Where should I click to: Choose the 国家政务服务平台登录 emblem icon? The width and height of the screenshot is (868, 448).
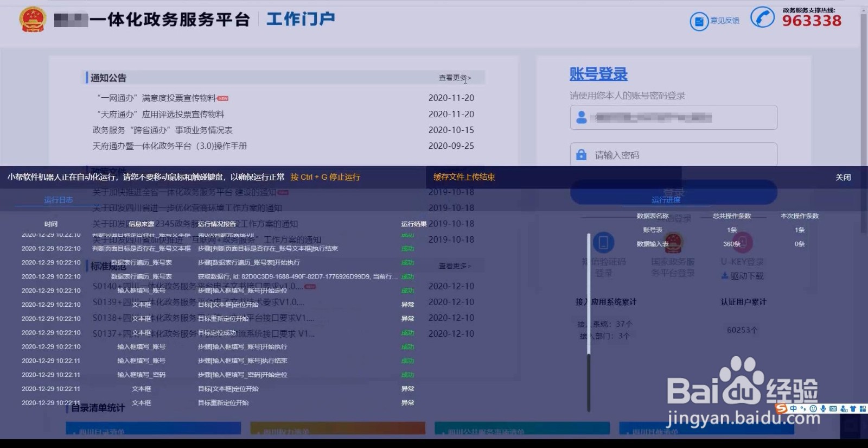click(x=673, y=242)
